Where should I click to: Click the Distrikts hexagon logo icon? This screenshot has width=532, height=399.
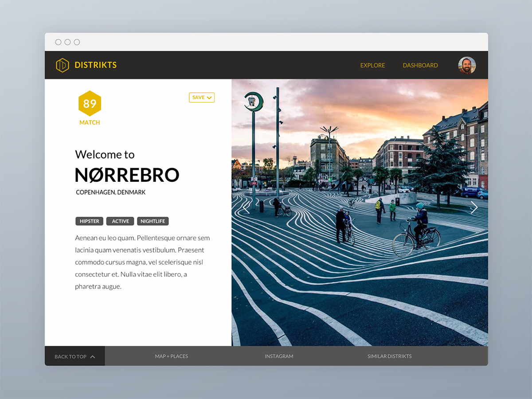[x=63, y=65]
